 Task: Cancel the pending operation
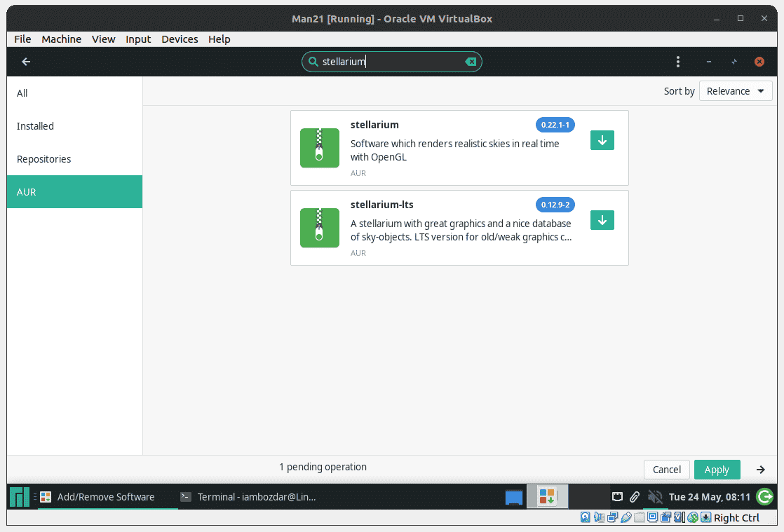tap(666, 470)
